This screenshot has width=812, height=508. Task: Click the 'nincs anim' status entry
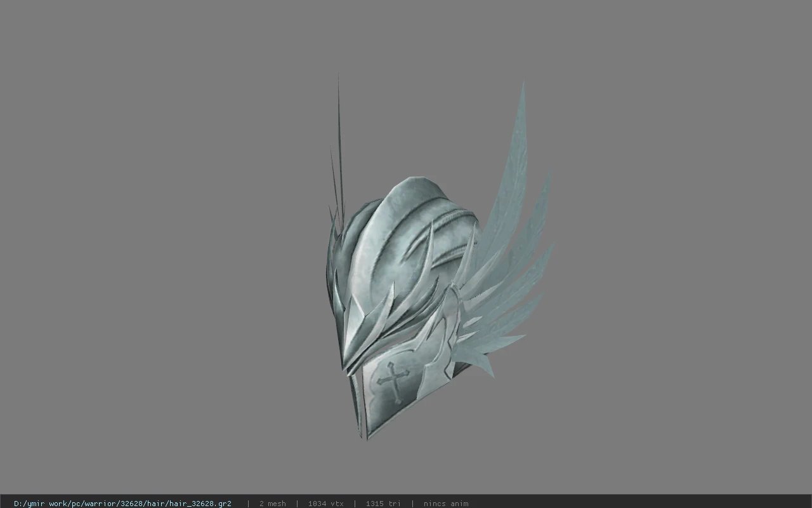coord(446,504)
